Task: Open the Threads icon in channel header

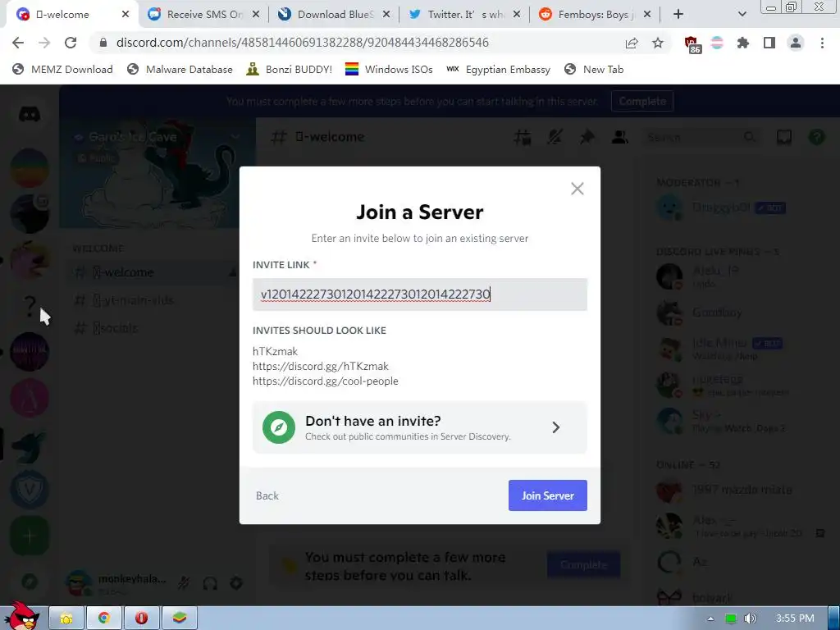Action: (522, 137)
